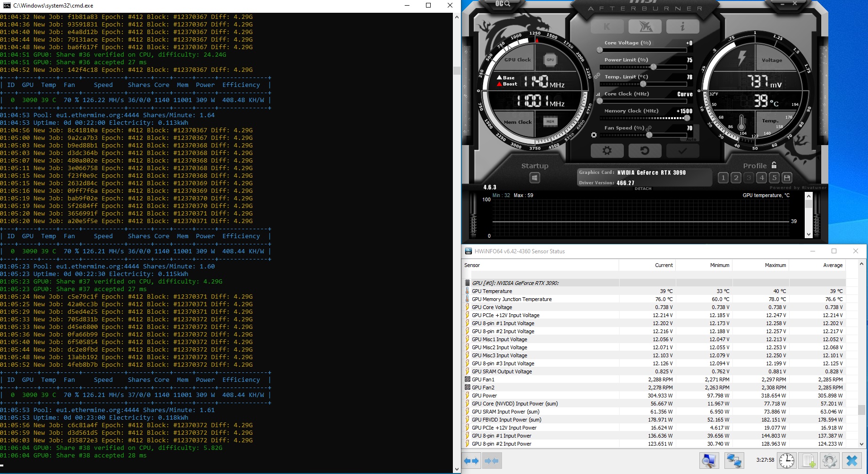The image size is (868, 474).
Task: Open HWiNFO monitor-with-magnifier button
Action: tap(709, 460)
